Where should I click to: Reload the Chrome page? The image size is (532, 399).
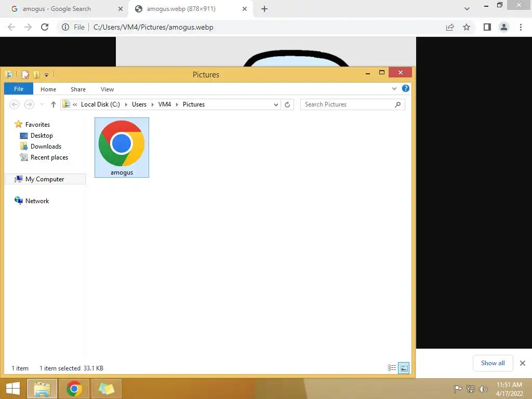coord(45,27)
